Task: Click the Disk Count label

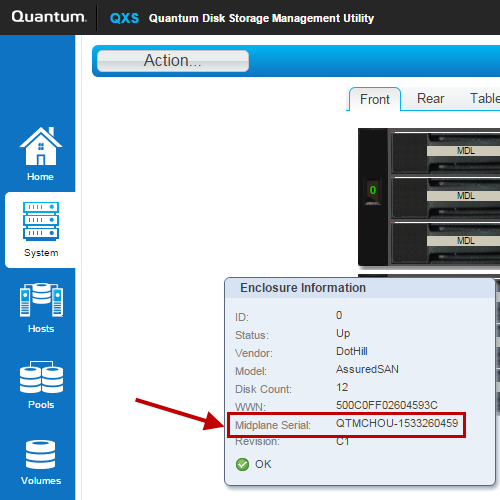Action: click(263, 389)
